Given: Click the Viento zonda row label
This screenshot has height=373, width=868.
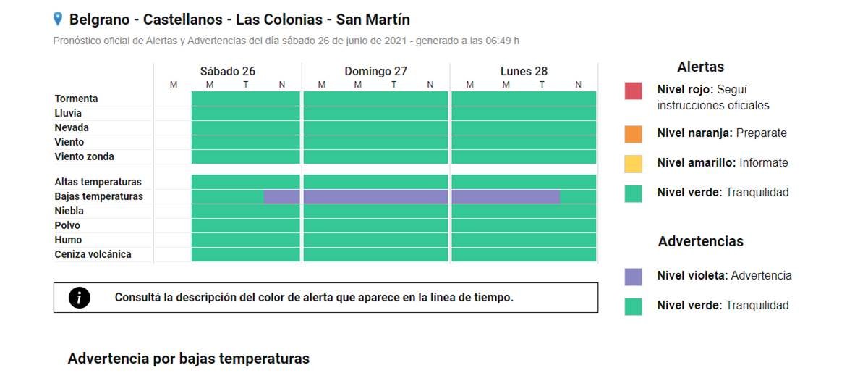Looking at the screenshot, I should [84, 156].
